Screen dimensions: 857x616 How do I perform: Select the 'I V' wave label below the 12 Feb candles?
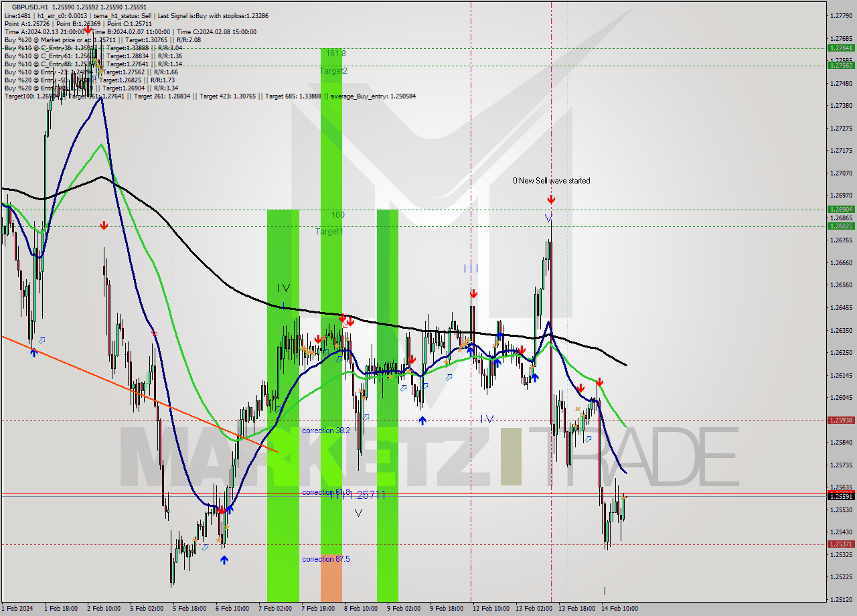487,419
